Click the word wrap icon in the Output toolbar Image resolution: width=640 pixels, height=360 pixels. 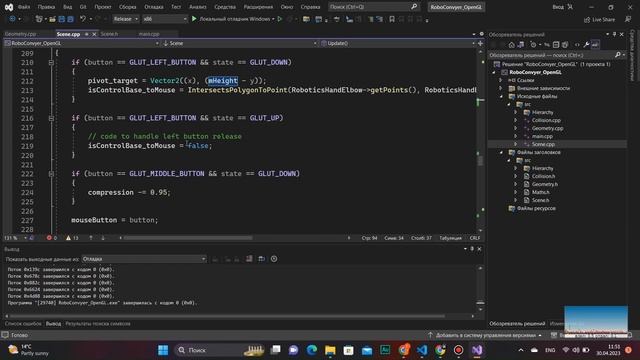262,259
